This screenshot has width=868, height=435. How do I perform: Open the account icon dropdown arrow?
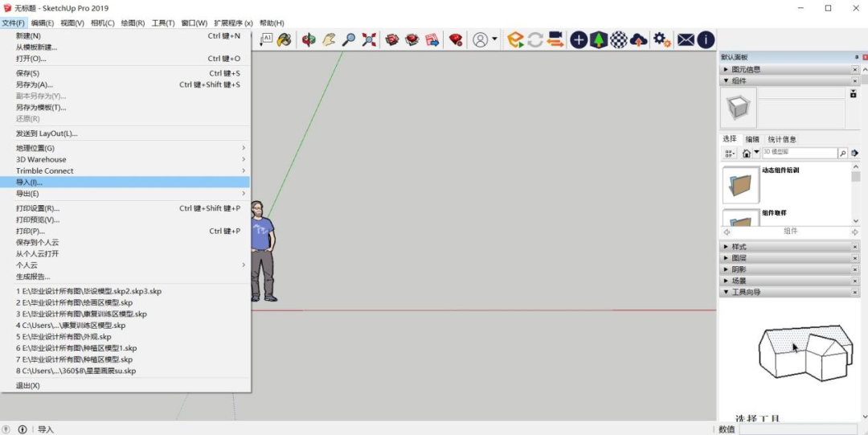point(494,39)
